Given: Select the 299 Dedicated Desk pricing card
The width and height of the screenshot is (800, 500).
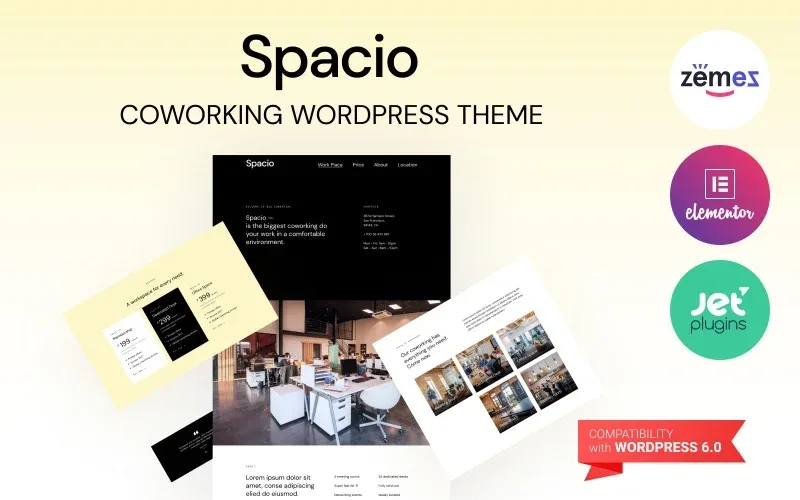Looking at the screenshot, I should coord(175,324).
